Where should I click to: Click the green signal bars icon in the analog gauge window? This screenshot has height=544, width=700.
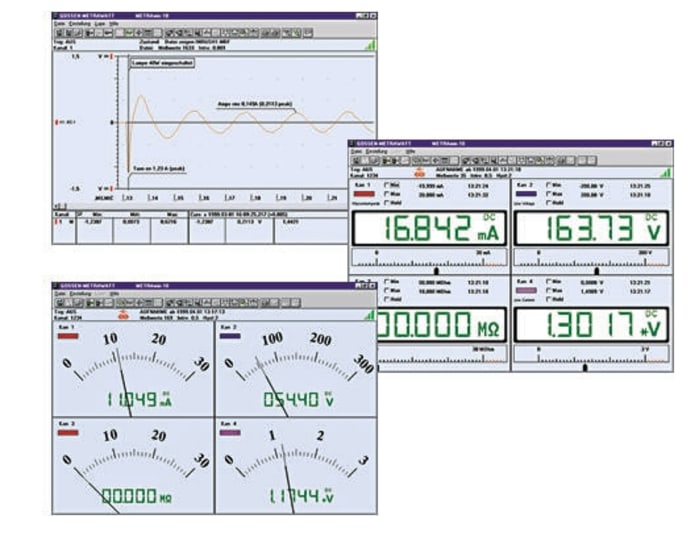(369, 314)
